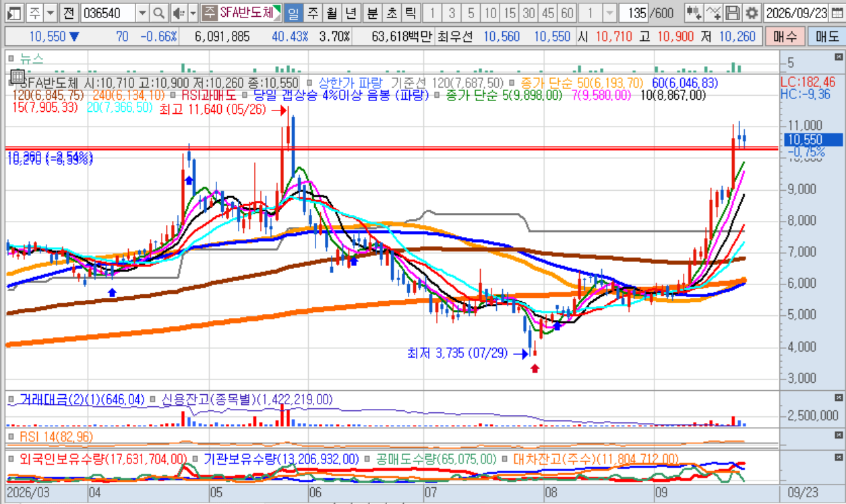Toggle the left side panel layout icon

click(14, 13)
